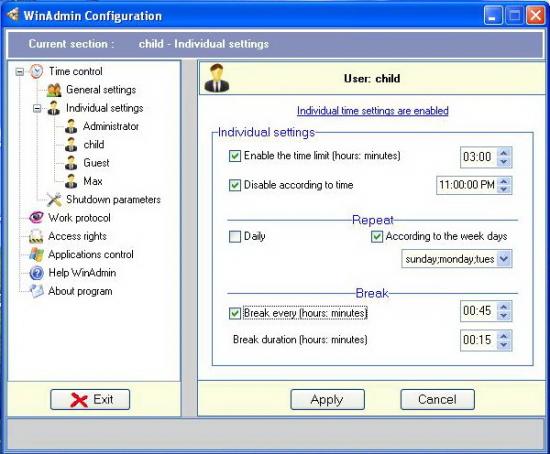Open Access rights section

(77, 236)
